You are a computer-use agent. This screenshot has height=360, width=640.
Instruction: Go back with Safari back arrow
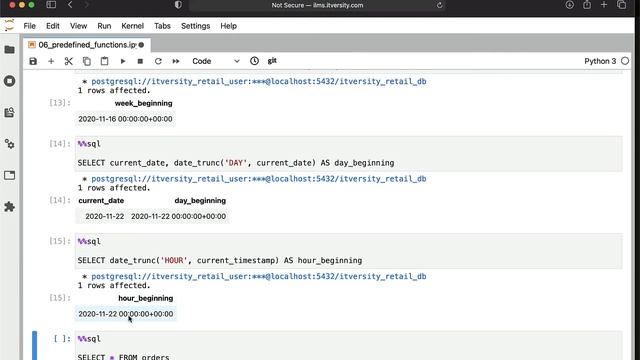coord(70,5)
